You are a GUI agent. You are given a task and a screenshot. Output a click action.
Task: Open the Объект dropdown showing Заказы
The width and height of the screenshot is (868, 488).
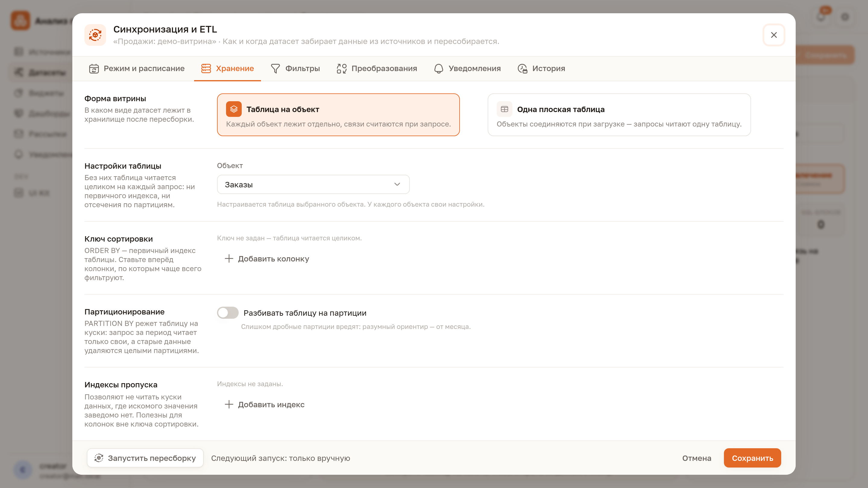click(x=313, y=185)
